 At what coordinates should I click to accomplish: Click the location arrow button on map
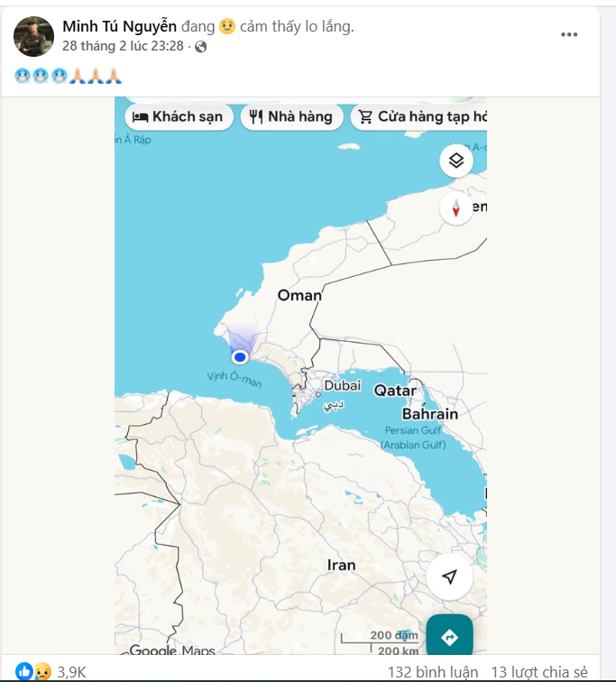pyautogui.click(x=449, y=577)
